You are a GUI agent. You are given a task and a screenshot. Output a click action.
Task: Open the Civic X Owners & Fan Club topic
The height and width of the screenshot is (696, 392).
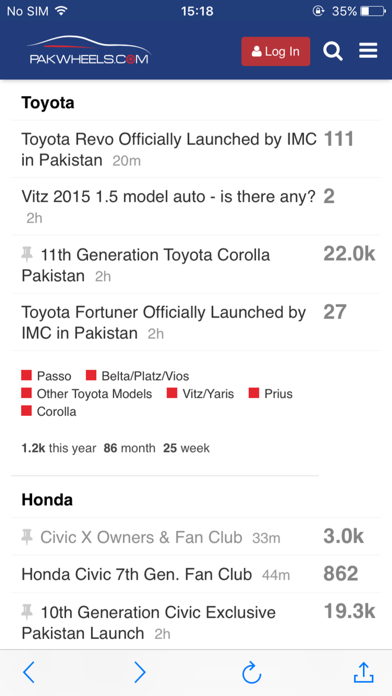[x=141, y=537]
